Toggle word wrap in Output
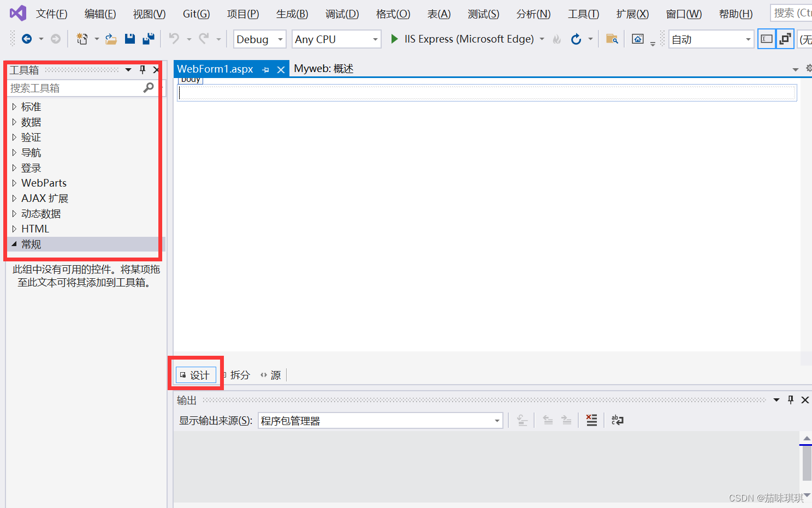Viewport: 812px width, 508px height. click(618, 420)
